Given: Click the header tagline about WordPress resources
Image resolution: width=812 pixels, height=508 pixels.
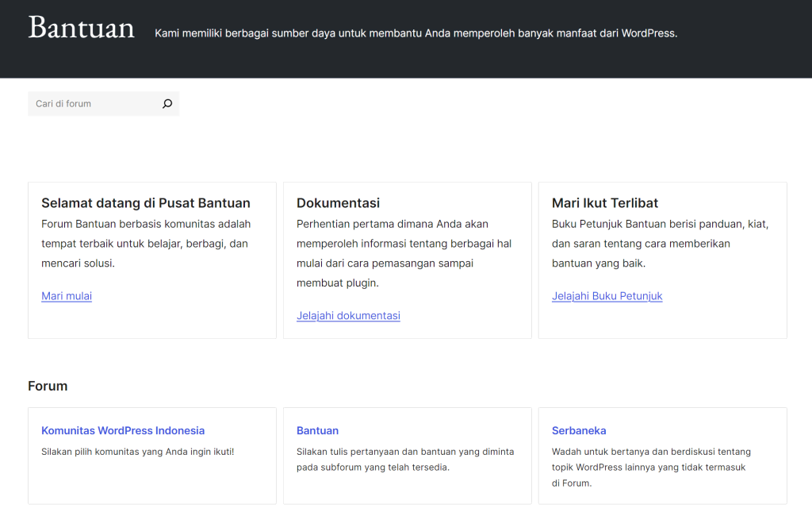Looking at the screenshot, I should [x=416, y=33].
